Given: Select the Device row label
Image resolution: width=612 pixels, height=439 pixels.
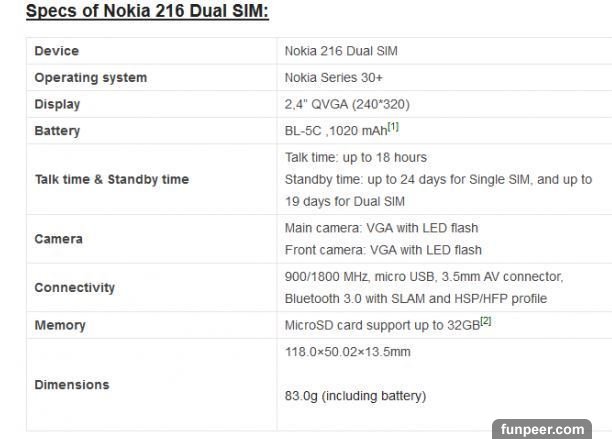Looking at the screenshot, I should point(57,51).
